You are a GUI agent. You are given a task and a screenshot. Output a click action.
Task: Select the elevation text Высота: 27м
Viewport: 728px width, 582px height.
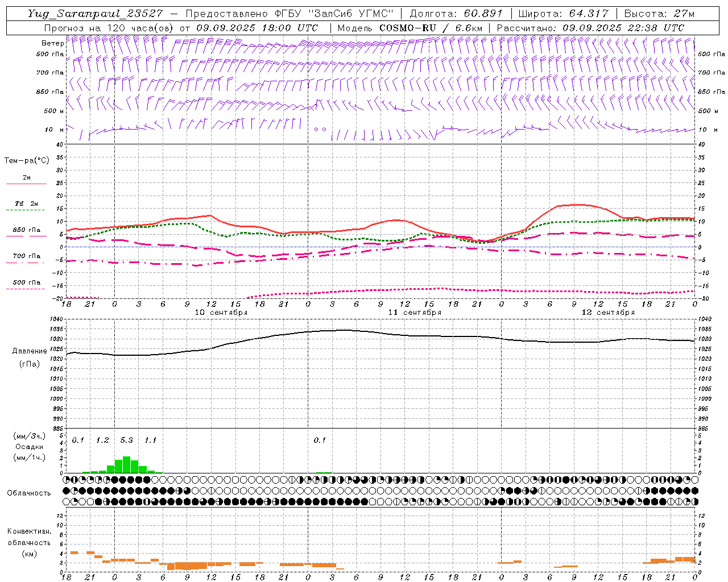[x=659, y=14]
